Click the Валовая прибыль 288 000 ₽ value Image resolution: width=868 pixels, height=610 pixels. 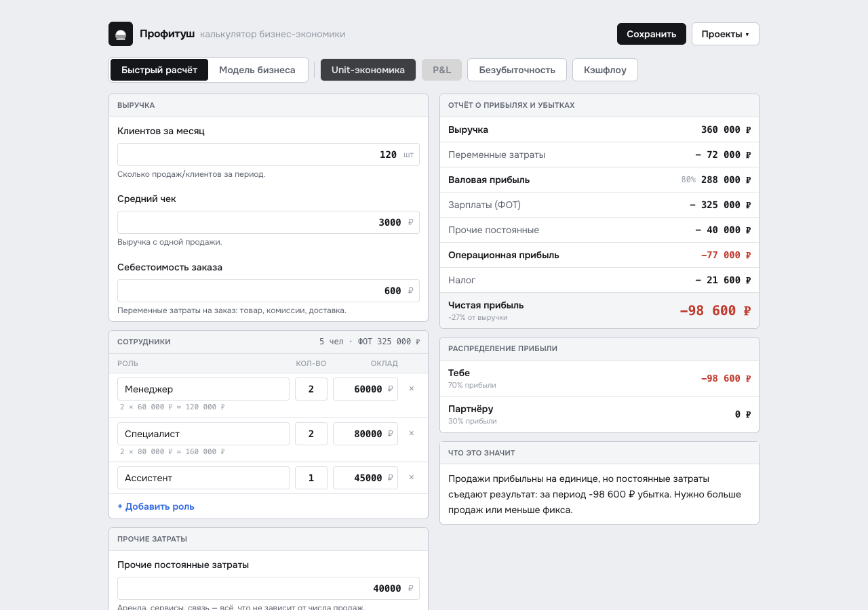pyautogui.click(x=726, y=180)
